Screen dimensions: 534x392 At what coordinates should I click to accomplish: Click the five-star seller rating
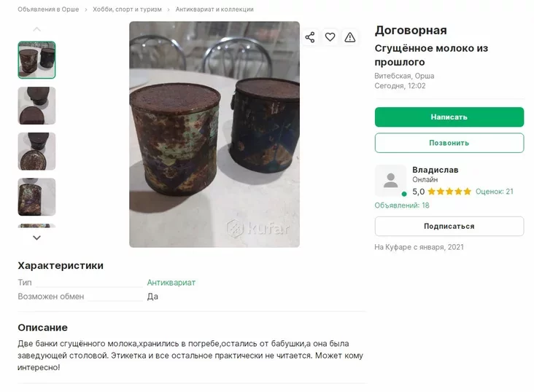click(x=449, y=192)
